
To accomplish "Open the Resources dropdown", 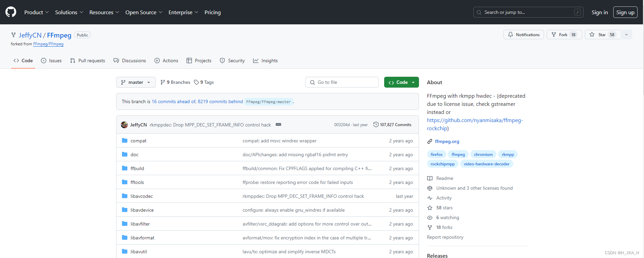I will (104, 12).
